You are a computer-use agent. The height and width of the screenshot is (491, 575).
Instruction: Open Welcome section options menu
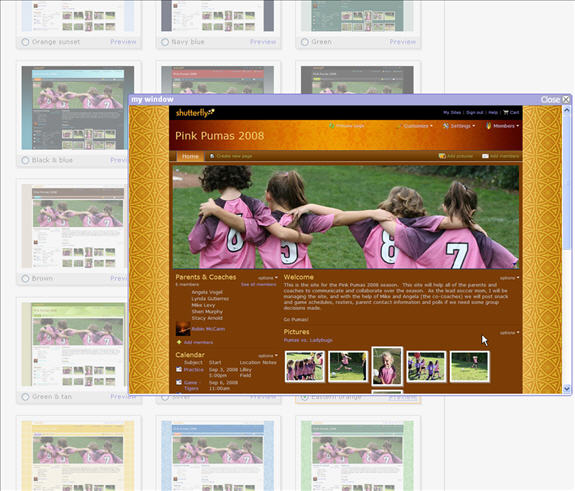[509, 278]
